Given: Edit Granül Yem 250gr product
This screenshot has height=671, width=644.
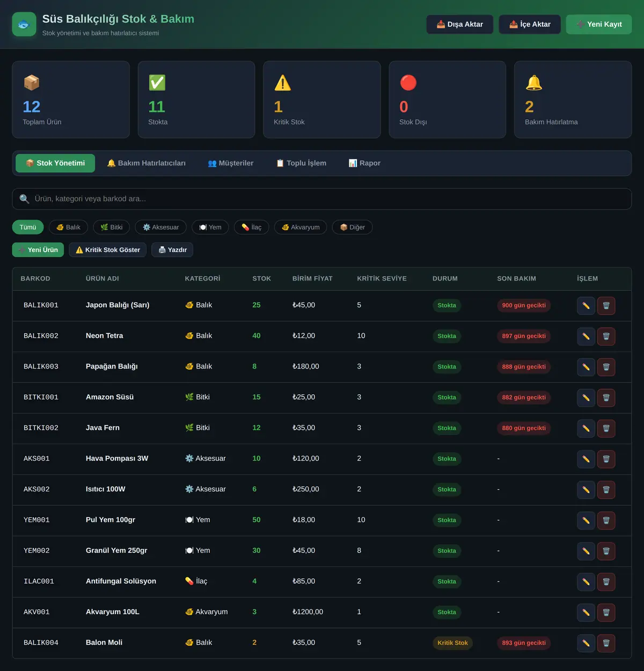Looking at the screenshot, I should 586,551.
